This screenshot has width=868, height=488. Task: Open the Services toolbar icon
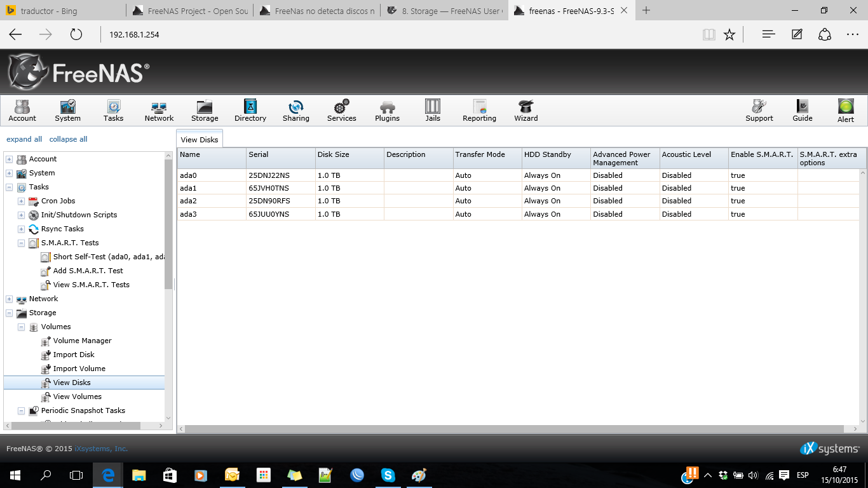[x=342, y=111]
